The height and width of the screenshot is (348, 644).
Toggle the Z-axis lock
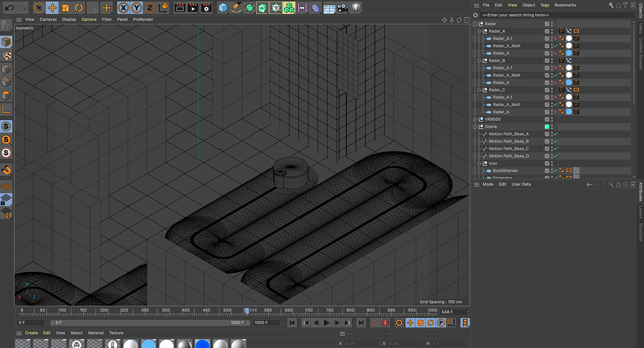click(x=149, y=8)
